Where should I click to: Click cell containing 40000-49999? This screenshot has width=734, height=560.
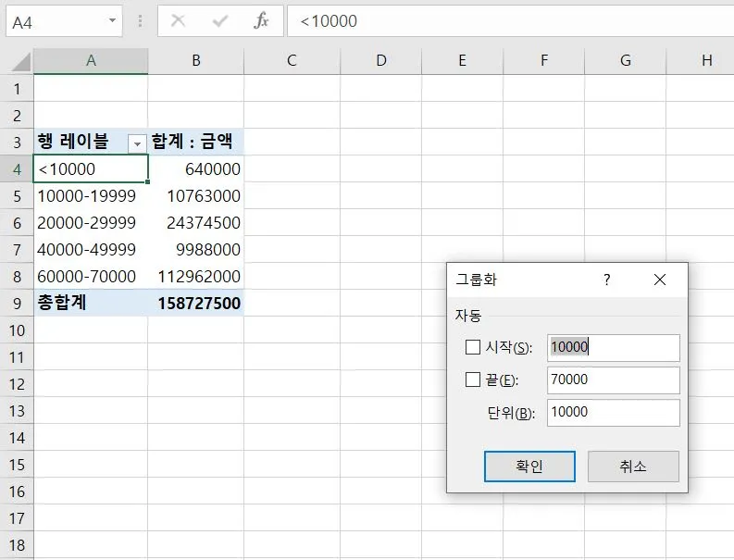click(x=91, y=249)
